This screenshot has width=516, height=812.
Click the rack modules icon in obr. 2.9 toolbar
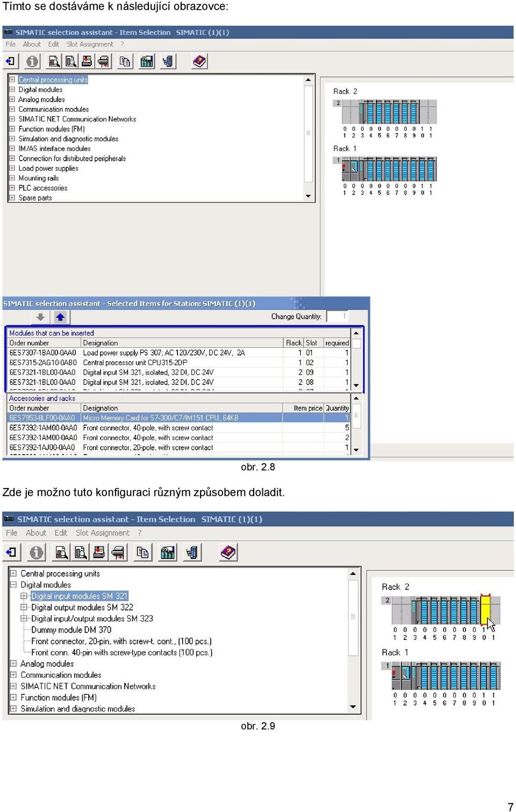[168, 552]
